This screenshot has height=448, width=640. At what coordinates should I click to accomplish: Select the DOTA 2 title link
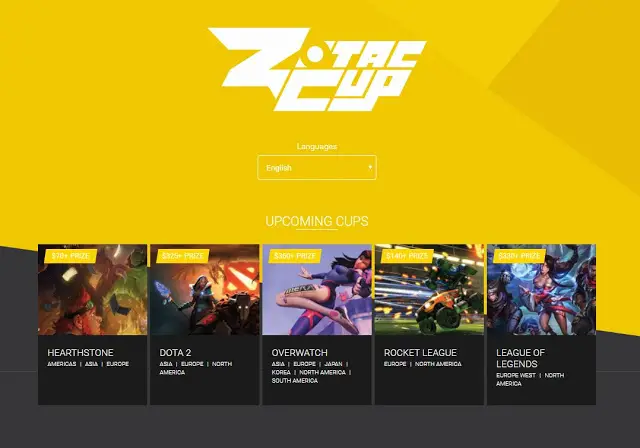pyautogui.click(x=175, y=353)
